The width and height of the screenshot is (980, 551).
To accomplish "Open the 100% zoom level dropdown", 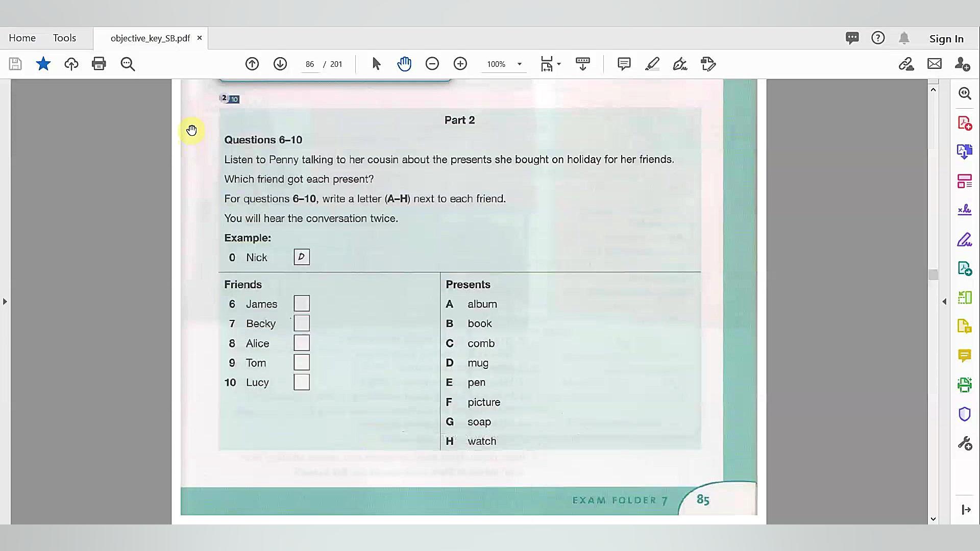I will pyautogui.click(x=520, y=64).
